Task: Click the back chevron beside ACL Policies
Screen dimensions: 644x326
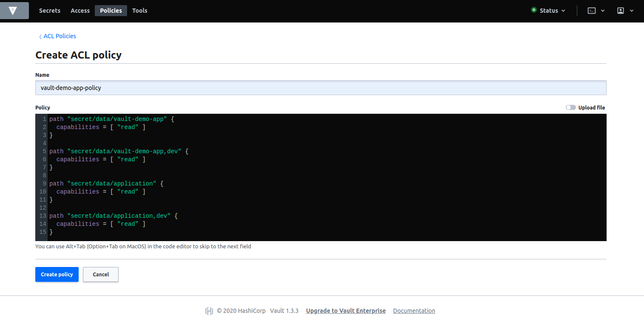Action: [x=40, y=37]
